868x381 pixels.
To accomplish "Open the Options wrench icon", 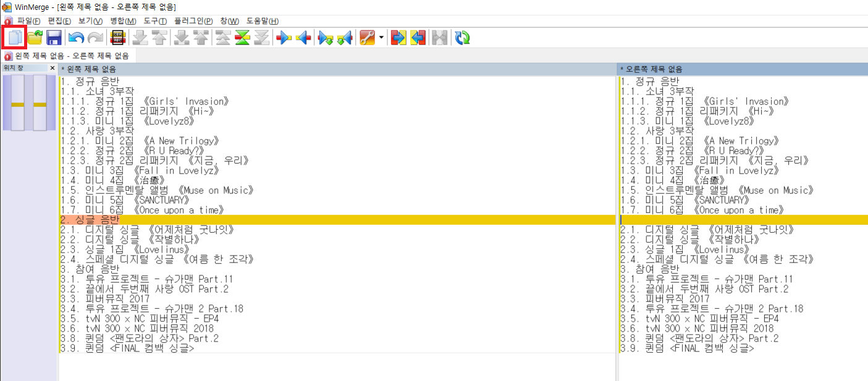I will [367, 38].
